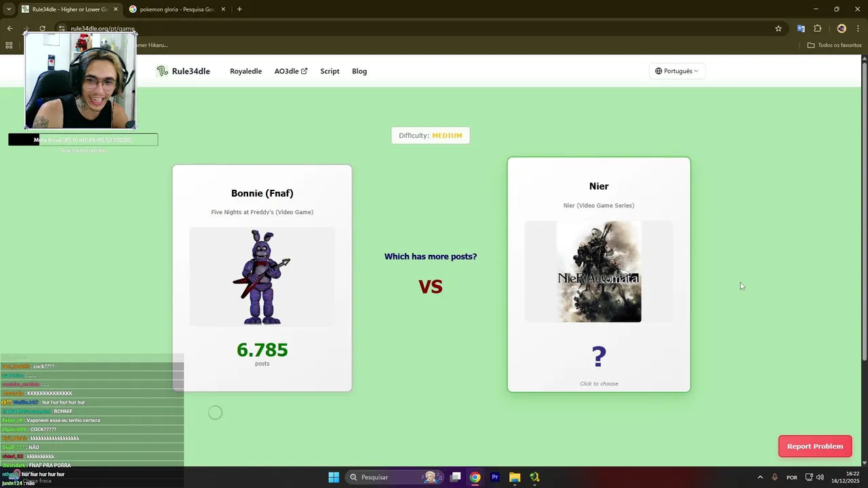Expand the Português language dropdown

pyautogui.click(x=677, y=71)
